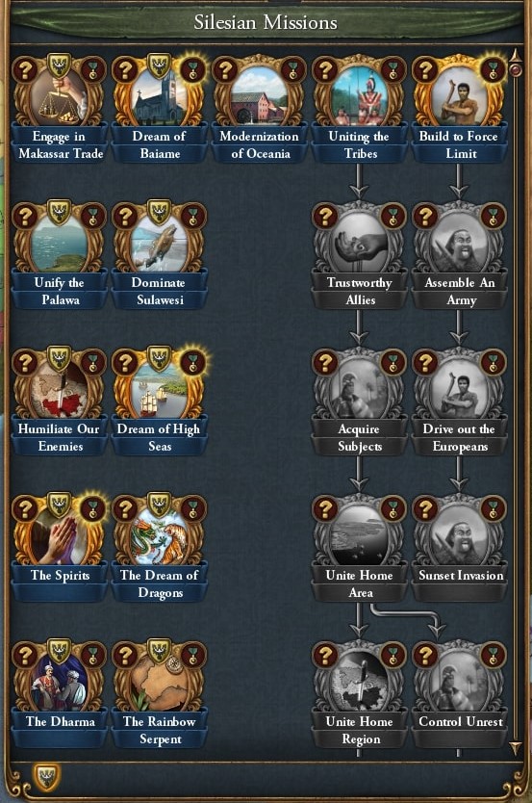The image size is (532, 803).
Task: Click the Silesian shield tab at bottom left
Action: (46, 776)
